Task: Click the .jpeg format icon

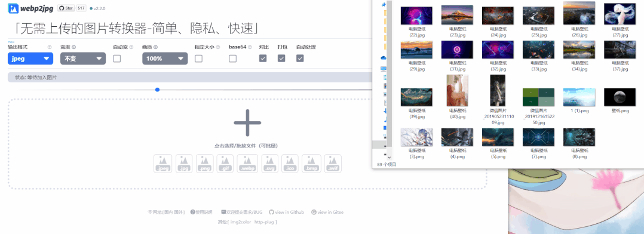Action: coord(162,164)
